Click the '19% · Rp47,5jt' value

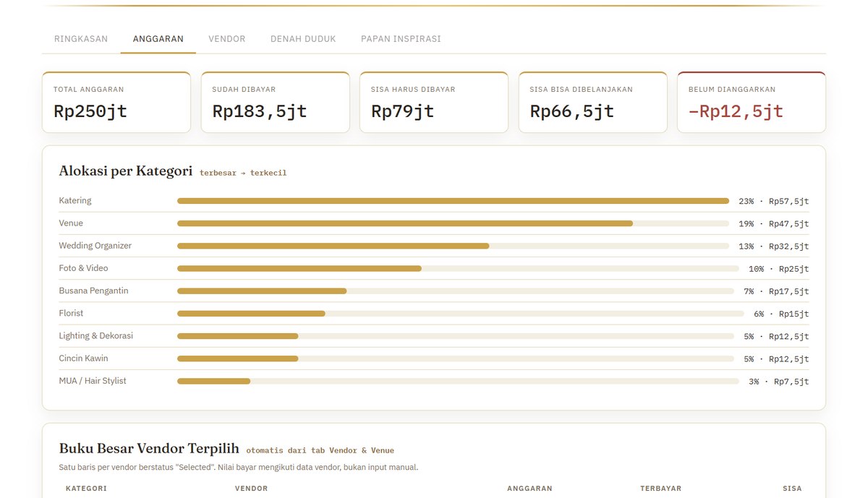tap(773, 224)
